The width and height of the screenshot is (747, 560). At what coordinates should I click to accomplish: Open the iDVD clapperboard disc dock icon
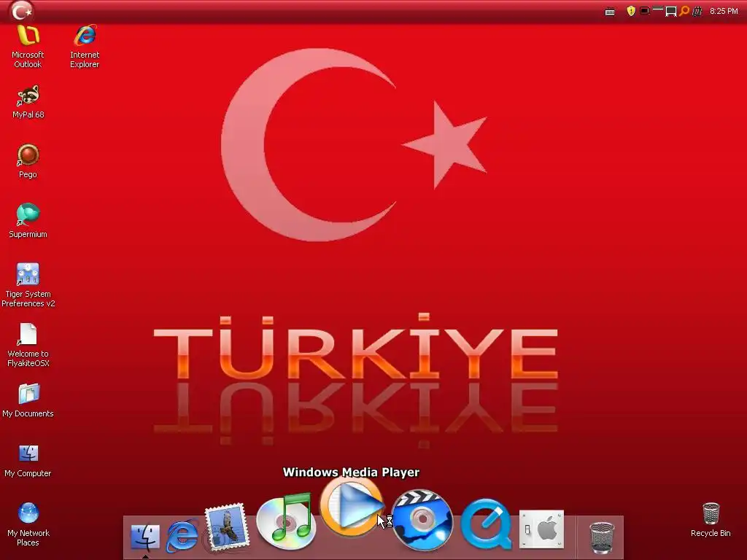pyautogui.click(x=422, y=520)
